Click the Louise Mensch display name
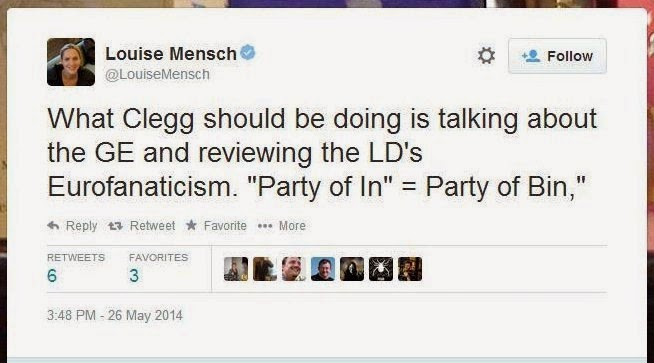This screenshot has width=654, height=363. (x=171, y=53)
